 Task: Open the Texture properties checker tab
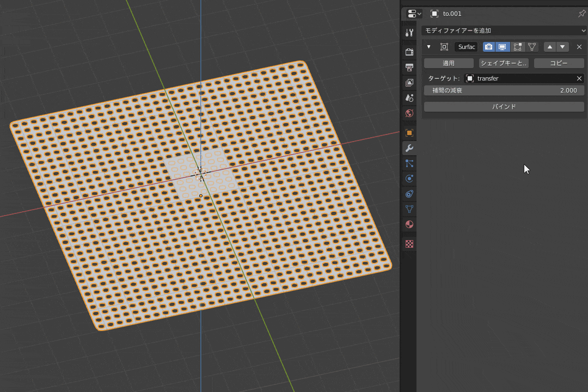click(x=409, y=244)
